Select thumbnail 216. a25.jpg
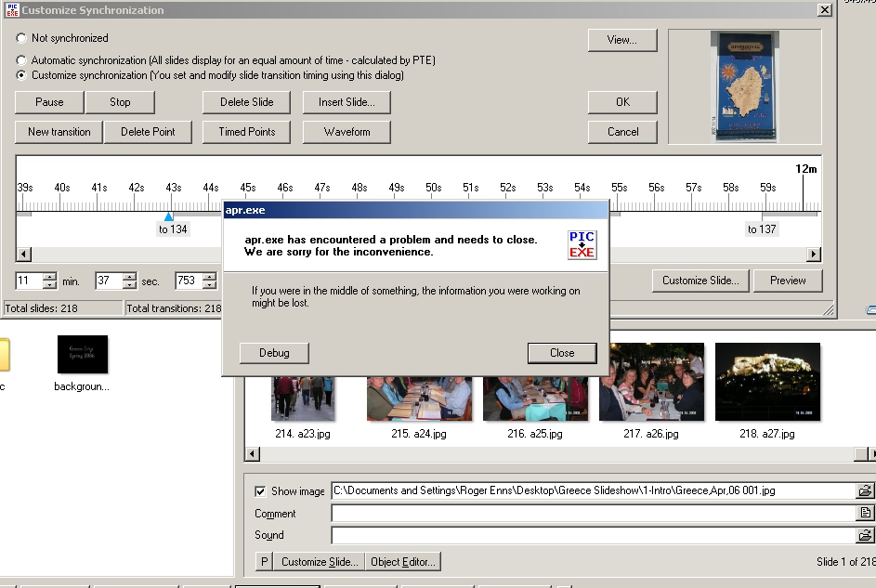This screenshot has width=876, height=588. pyautogui.click(x=535, y=399)
